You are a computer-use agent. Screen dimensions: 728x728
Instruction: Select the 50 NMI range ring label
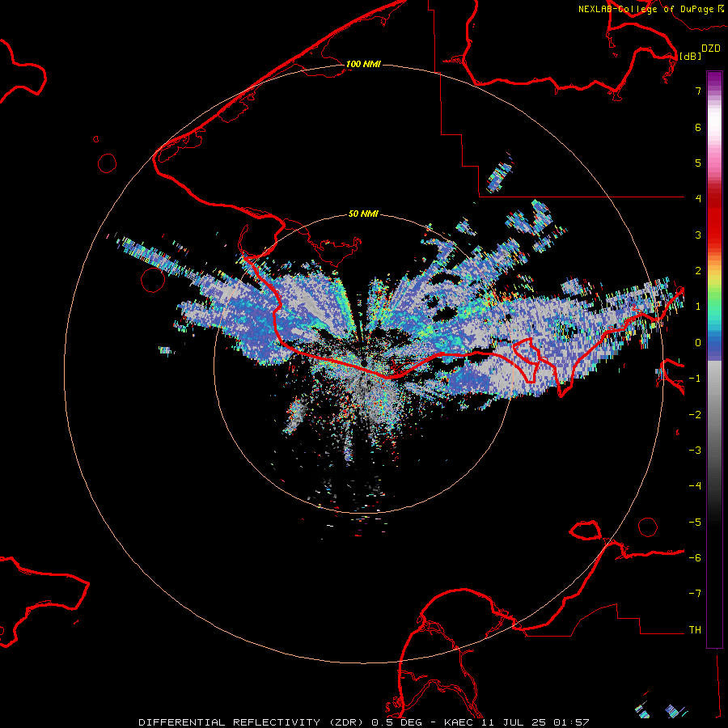coord(363,214)
